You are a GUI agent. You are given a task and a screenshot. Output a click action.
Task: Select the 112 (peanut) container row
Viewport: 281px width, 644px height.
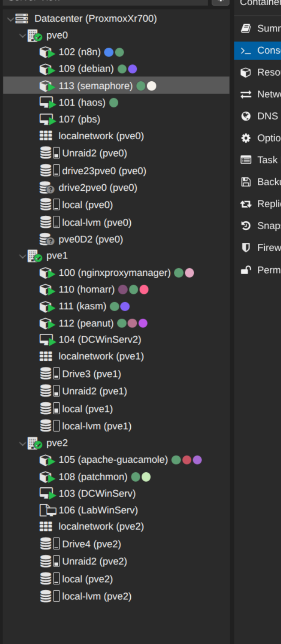[x=116, y=323]
